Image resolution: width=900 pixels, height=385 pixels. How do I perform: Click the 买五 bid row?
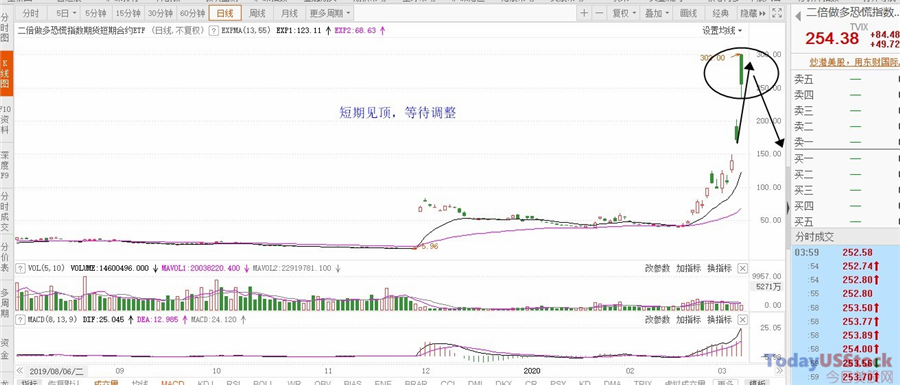point(846,221)
